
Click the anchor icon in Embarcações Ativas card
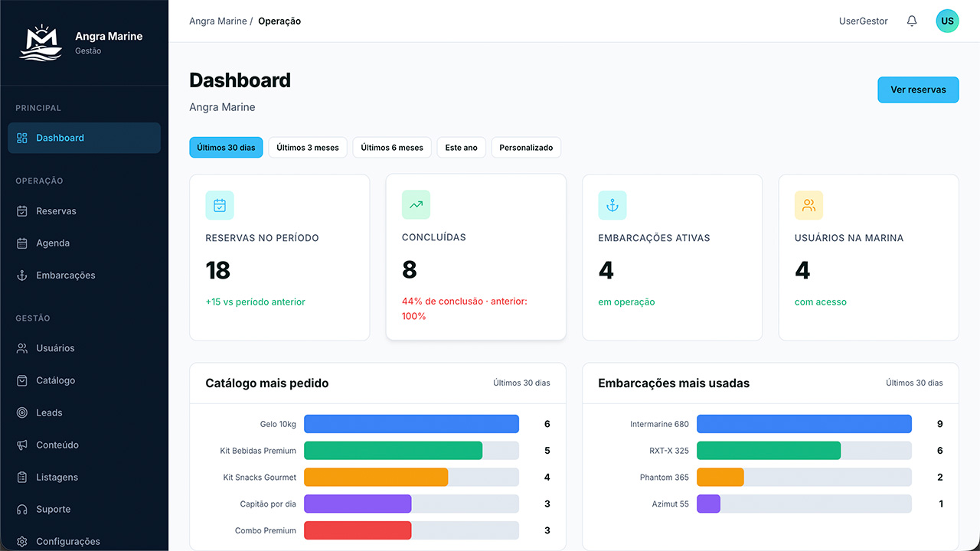[x=612, y=205]
